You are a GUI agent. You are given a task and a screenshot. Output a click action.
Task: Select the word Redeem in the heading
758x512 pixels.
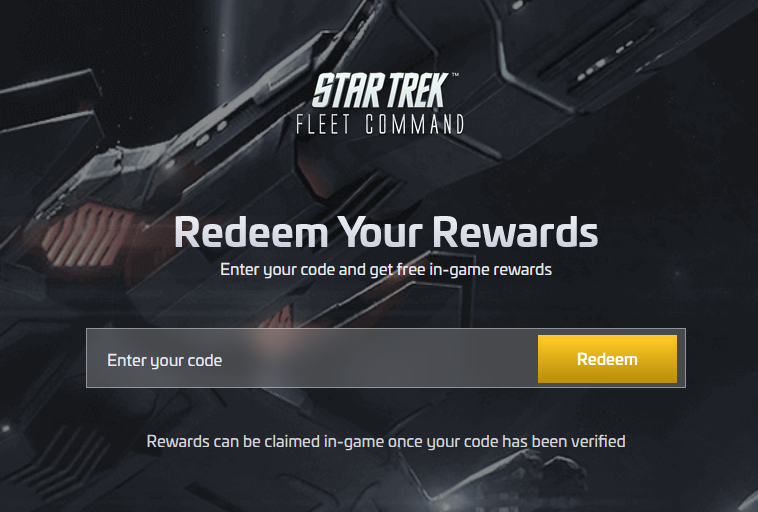251,232
